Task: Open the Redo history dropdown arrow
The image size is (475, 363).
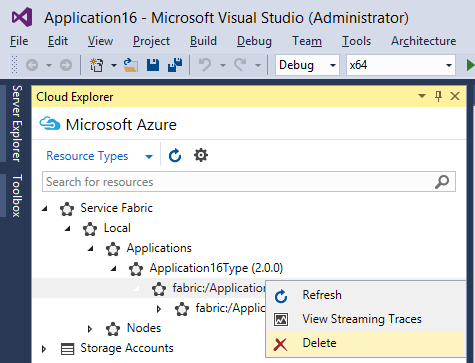Action: tap(258, 65)
